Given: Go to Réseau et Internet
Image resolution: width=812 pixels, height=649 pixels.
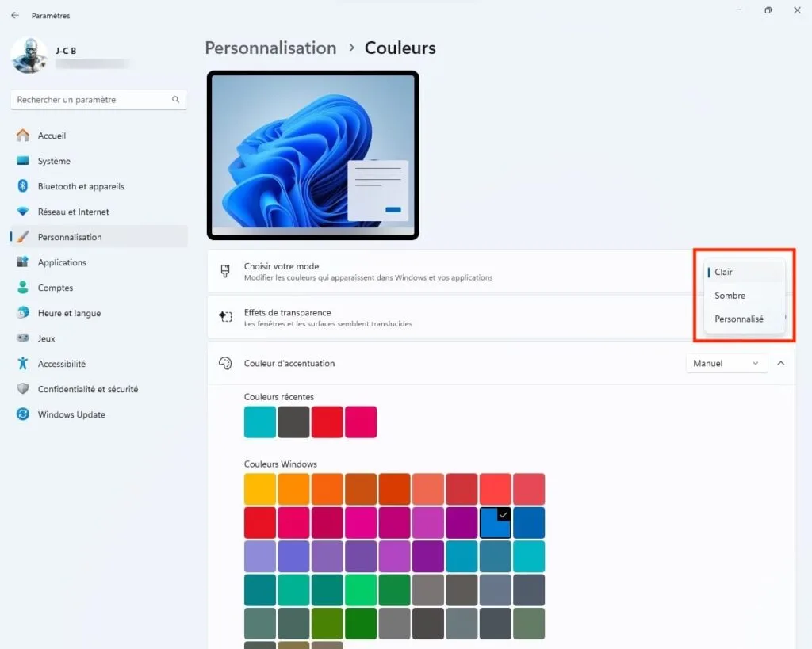Looking at the screenshot, I should tap(98, 211).
